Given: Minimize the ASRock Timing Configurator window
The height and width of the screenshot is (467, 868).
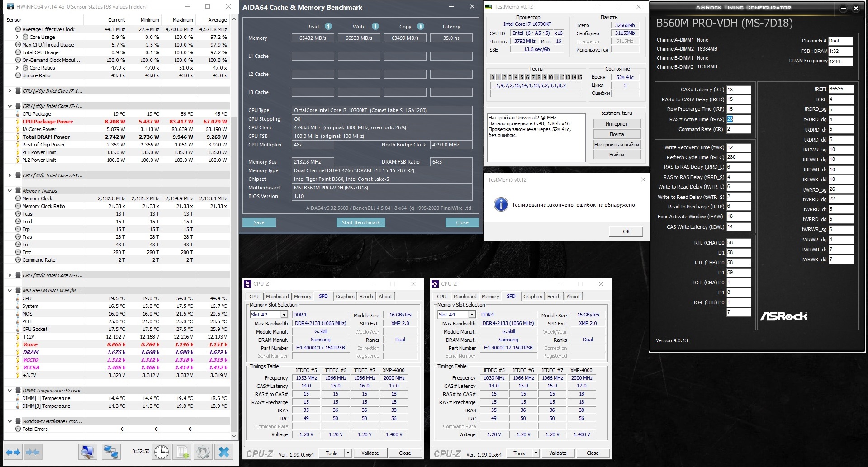Looking at the screenshot, I should point(843,8).
